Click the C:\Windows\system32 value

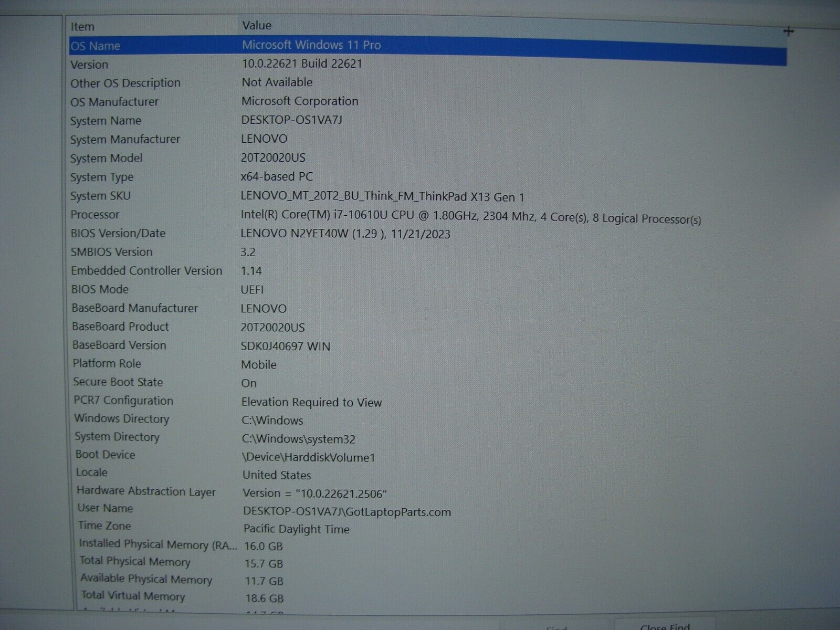(x=299, y=439)
